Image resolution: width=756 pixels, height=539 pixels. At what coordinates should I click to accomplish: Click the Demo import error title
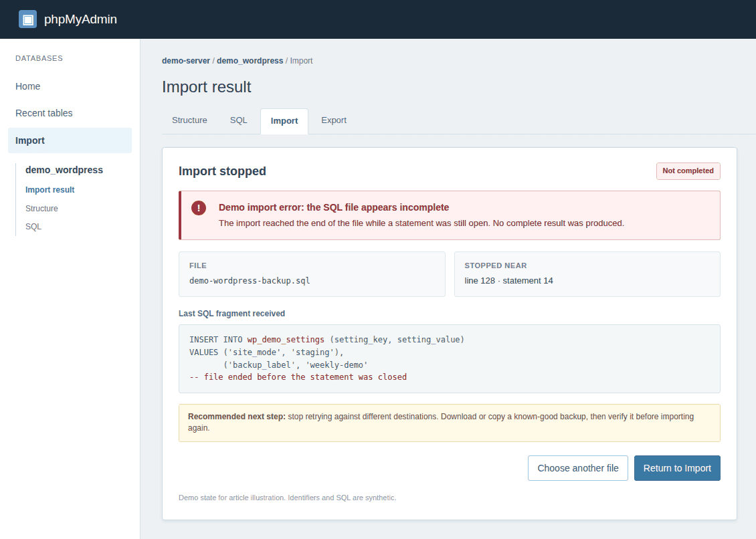pyautogui.click(x=334, y=207)
